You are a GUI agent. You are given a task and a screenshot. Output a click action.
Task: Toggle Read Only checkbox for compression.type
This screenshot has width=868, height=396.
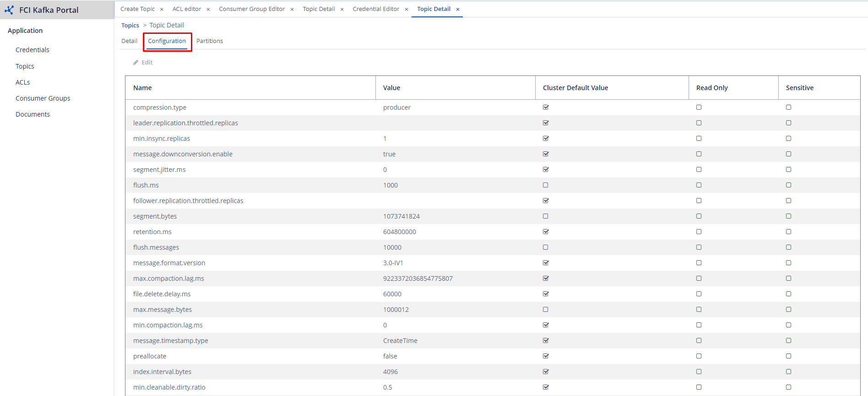699,107
